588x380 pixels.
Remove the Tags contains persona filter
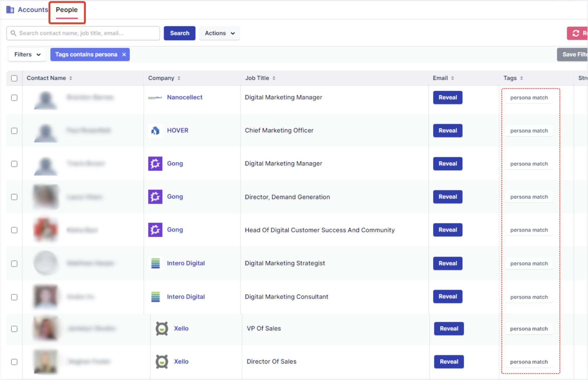pos(124,55)
